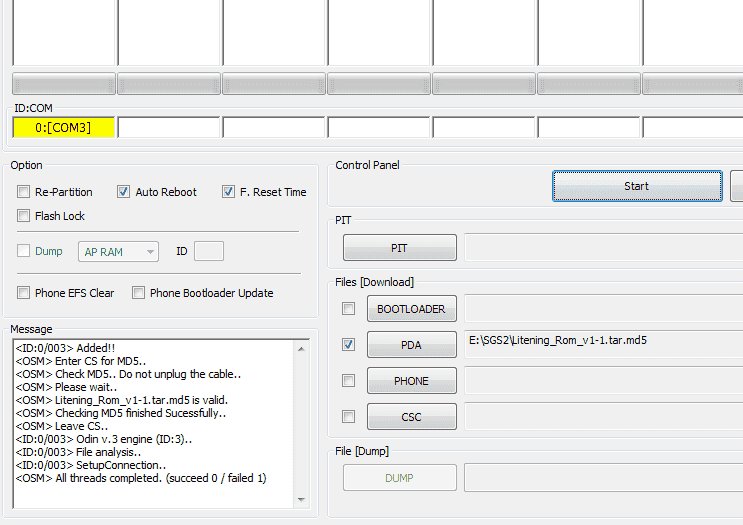This screenshot has height=525, width=743.
Task: Click the BOOTLOADER file path field
Action: (x=604, y=308)
